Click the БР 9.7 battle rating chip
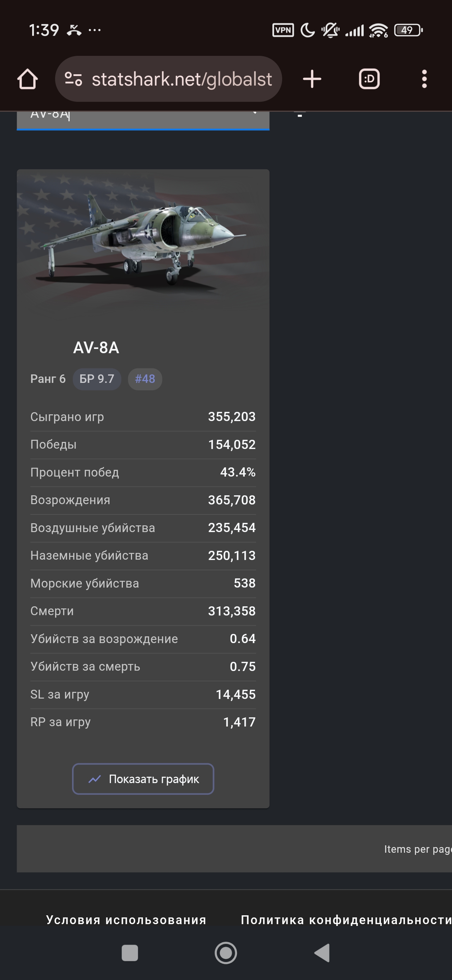The height and width of the screenshot is (980, 452). (x=96, y=379)
